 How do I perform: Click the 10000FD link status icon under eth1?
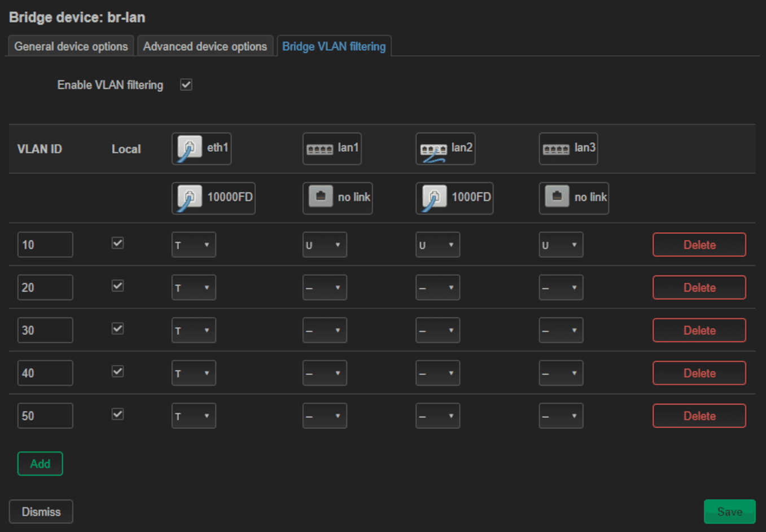[213, 198]
